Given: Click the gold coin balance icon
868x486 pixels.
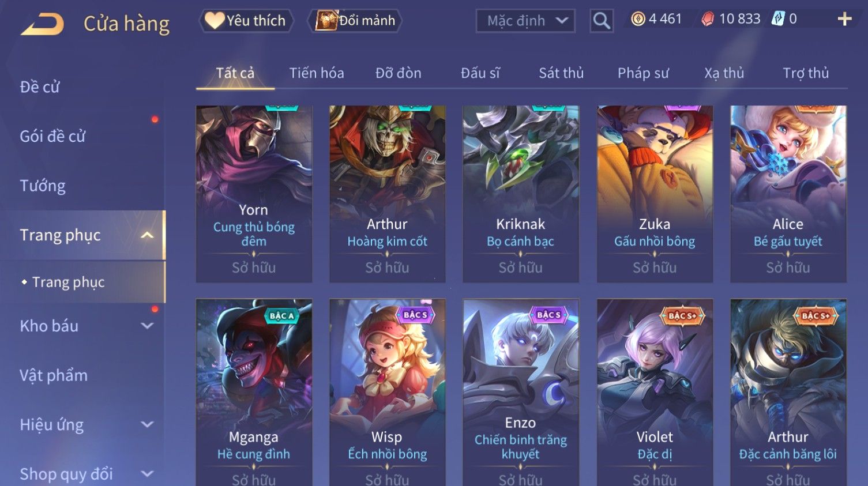Looking at the screenshot, I should click(638, 19).
